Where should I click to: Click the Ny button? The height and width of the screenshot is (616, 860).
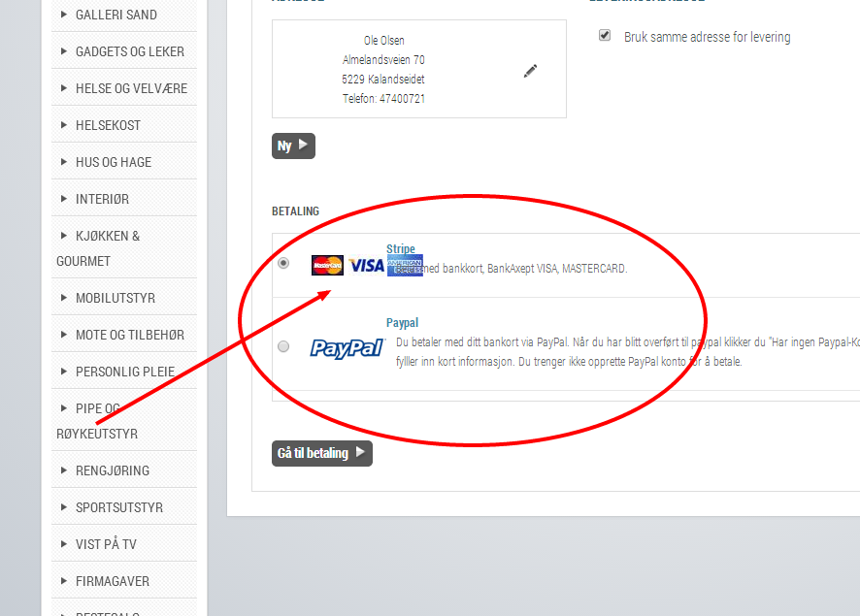[x=293, y=146]
